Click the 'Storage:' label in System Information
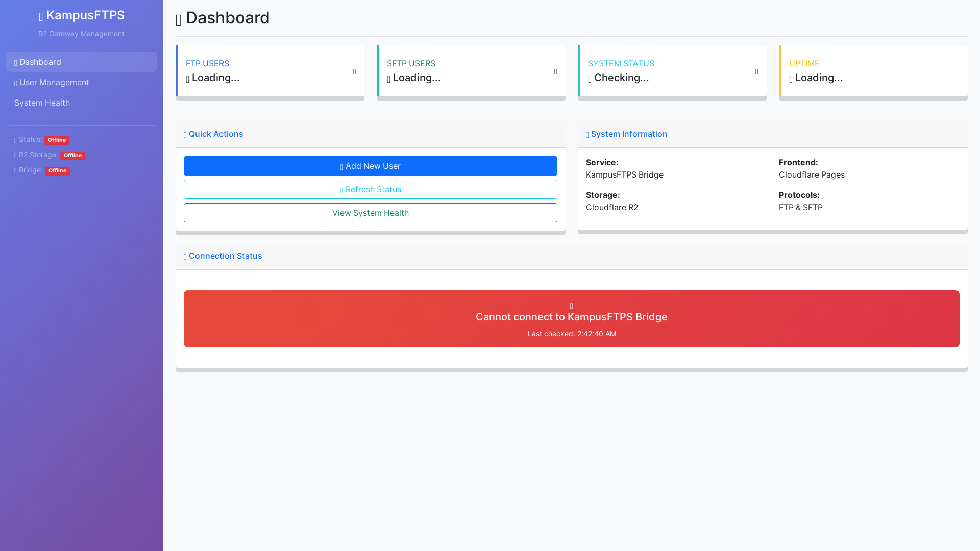The image size is (980, 551). [603, 195]
